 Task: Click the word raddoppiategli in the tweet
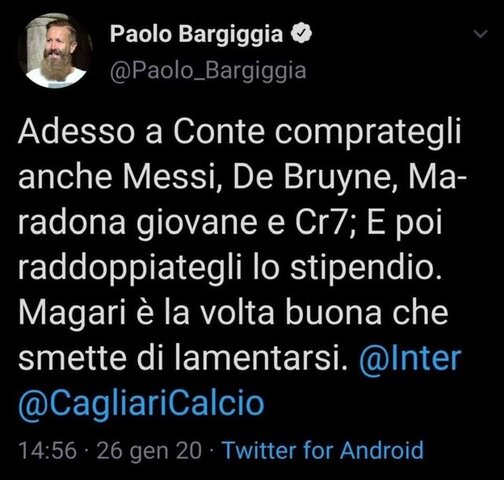pyautogui.click(x=130, y=268)
